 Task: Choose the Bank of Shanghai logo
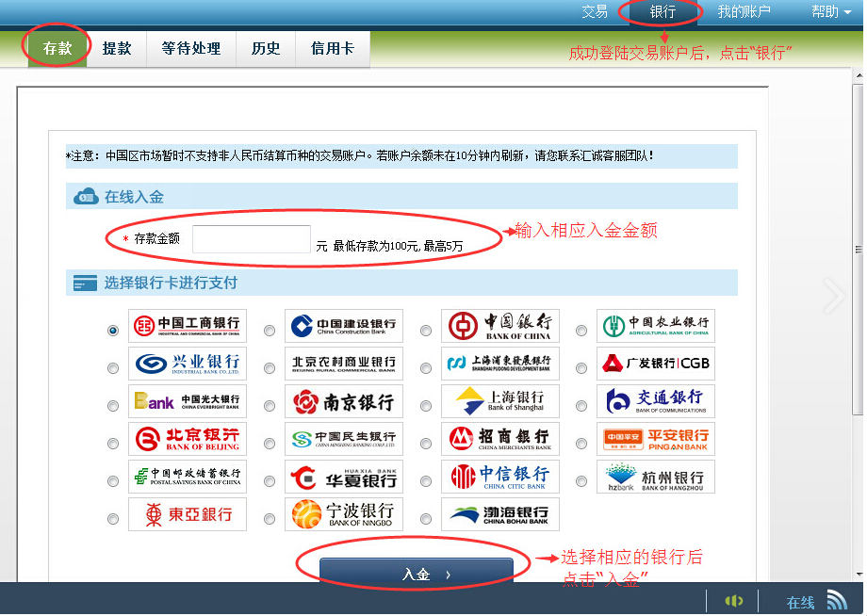[500, 401]
